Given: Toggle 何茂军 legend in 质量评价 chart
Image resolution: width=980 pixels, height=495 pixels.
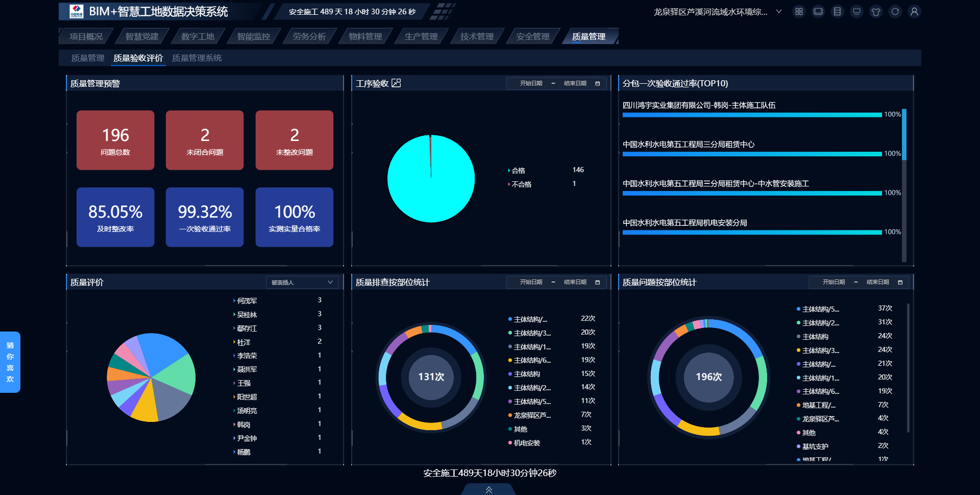Looking at the screenshot, I should (x=247, y=301).
